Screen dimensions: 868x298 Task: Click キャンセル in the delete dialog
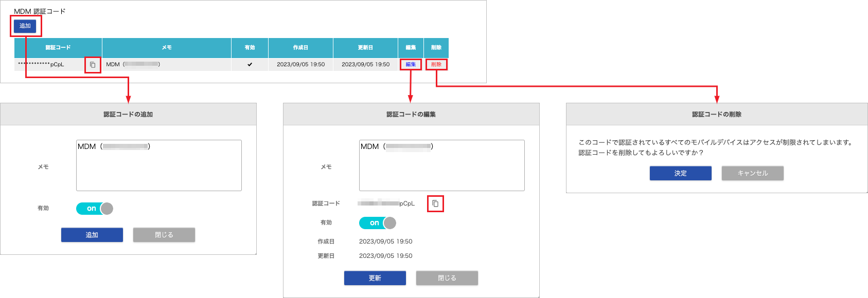[x=753, y=173]
